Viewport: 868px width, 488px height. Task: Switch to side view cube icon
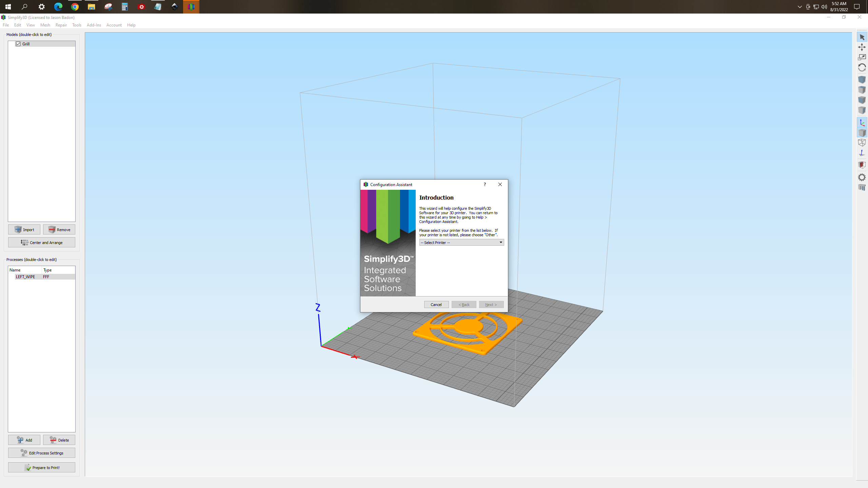click(862, 110)
